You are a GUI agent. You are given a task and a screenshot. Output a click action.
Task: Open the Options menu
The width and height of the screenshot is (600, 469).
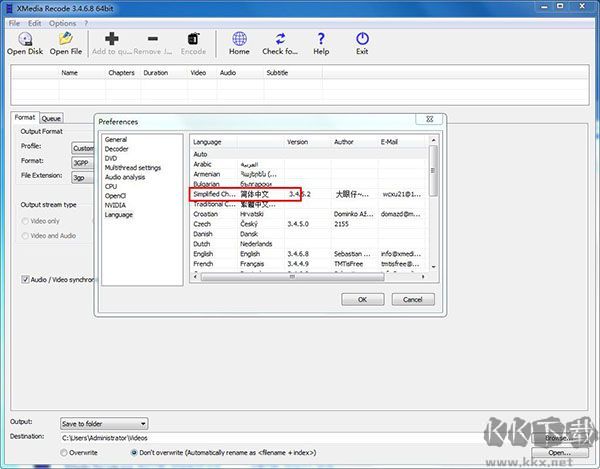62,23
